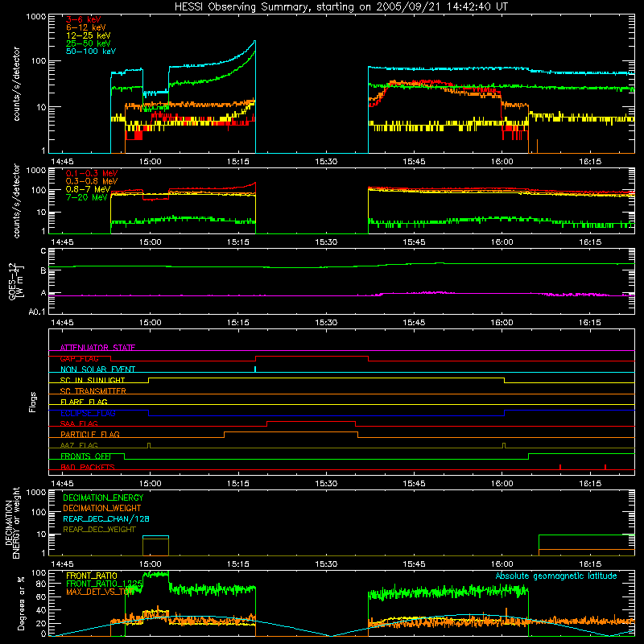The image size is (644, 644).
Task: Click the GOES-12 axis label
Action: 16,282
